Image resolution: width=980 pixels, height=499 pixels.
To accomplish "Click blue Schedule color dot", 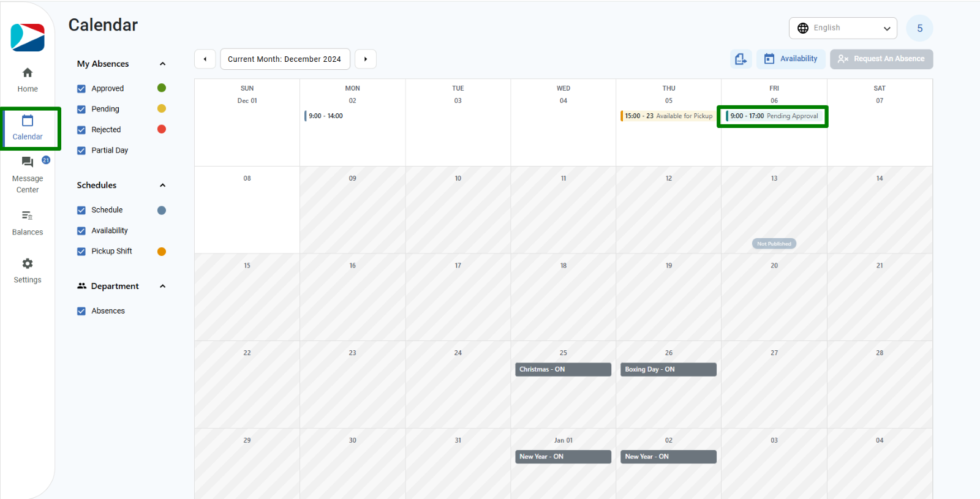I will coord(162,210).
